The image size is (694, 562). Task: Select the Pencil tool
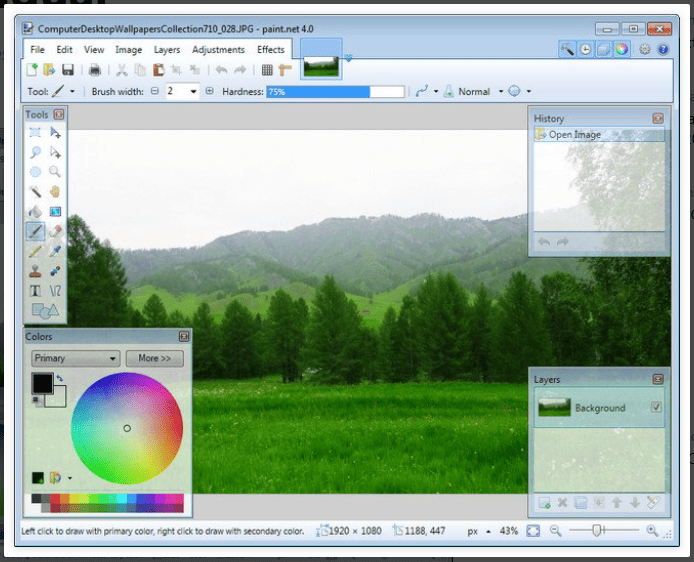(35, 251)
